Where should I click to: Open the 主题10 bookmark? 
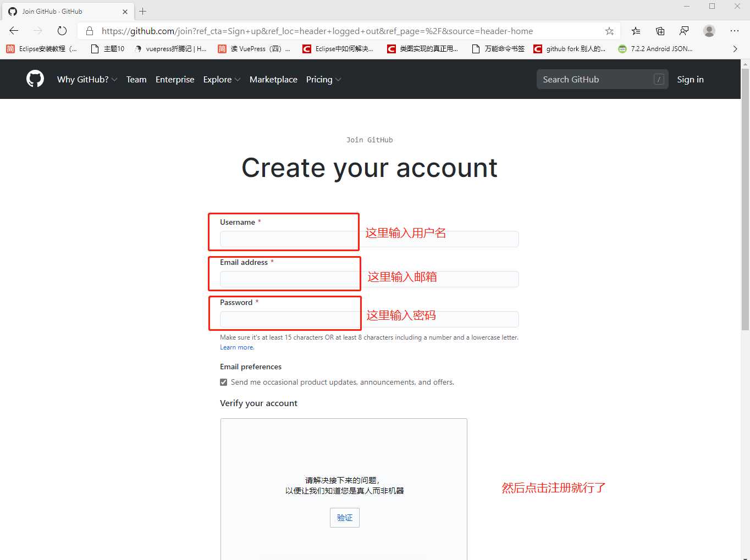(108, 49)
